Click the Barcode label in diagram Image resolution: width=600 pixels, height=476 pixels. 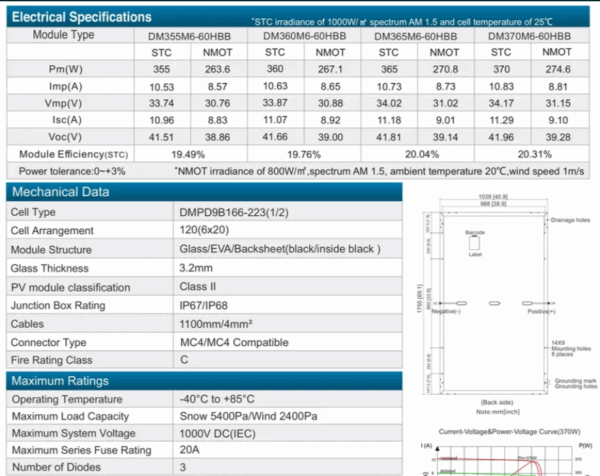475,233
